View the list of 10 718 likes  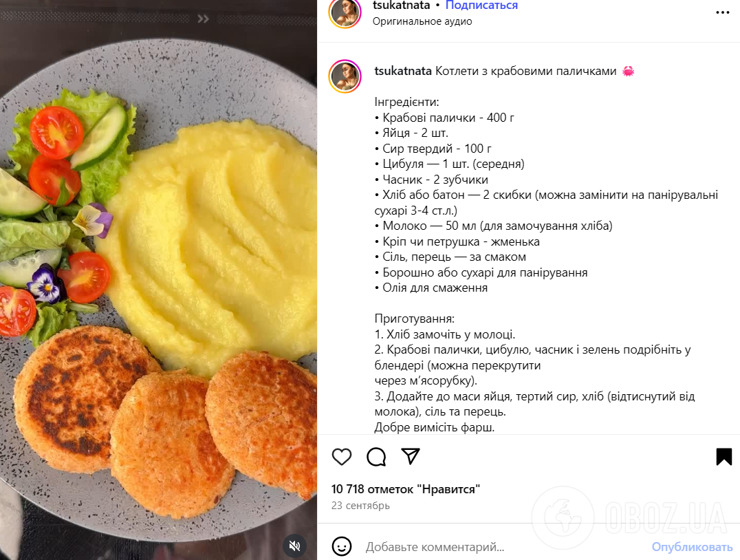(405, 489)
